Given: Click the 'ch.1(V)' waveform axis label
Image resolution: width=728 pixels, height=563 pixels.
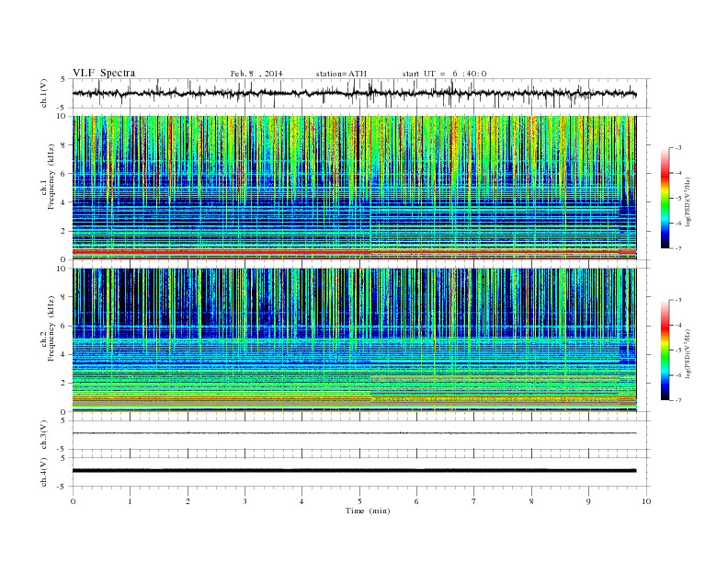Looking at the screenshot, I should [x=44, y=93].
